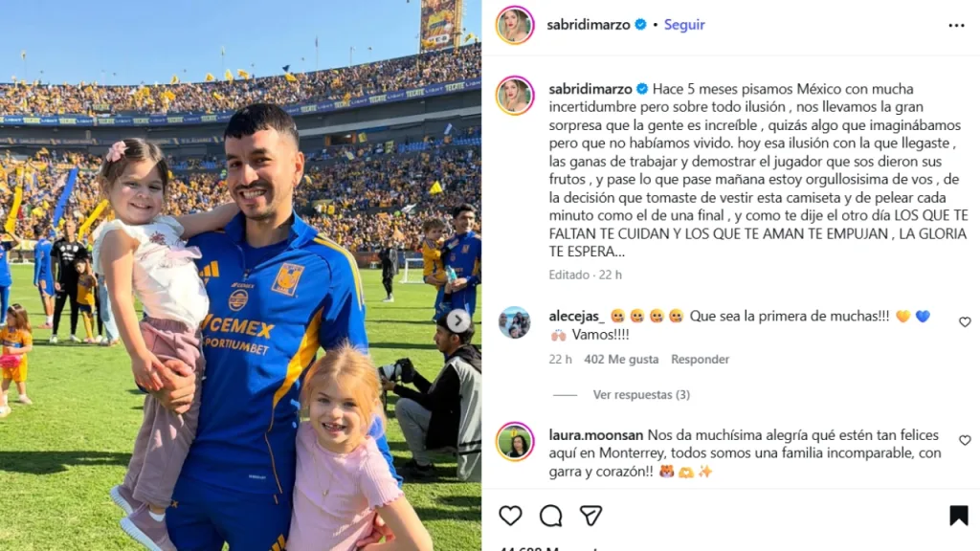This screenshot has height=551, width=980.
Task: Open the comment bubble icon
Action: 550,516
